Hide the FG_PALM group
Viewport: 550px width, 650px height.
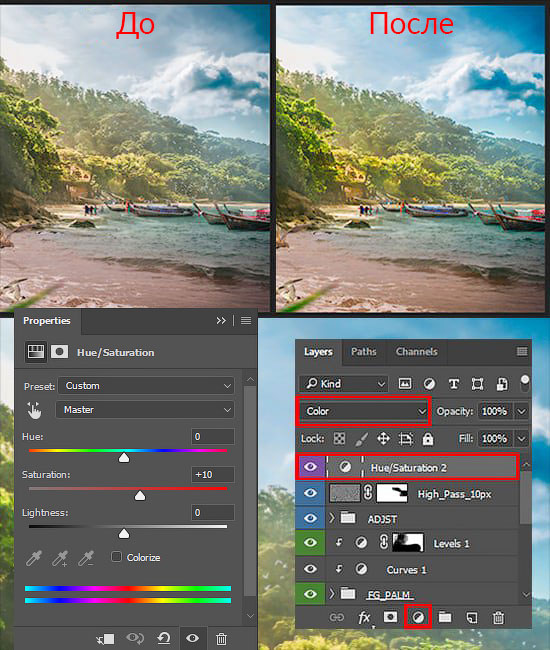coord(310,594)
